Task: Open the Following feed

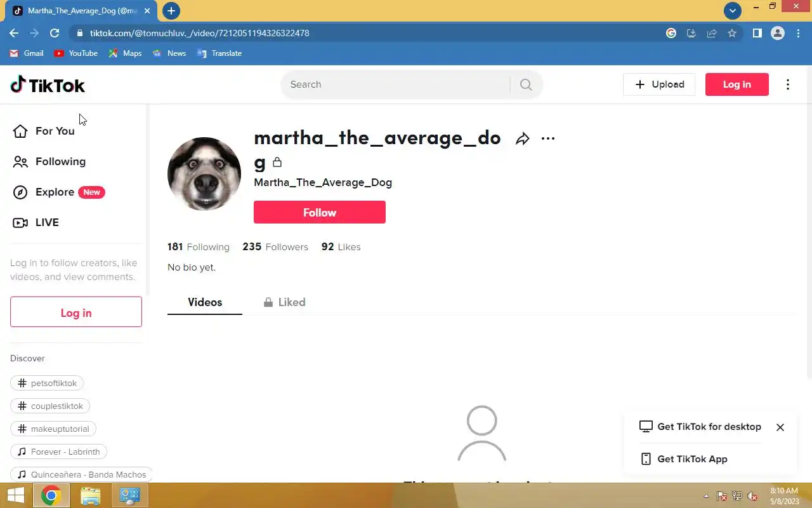Action: click(x=49, y=161)
